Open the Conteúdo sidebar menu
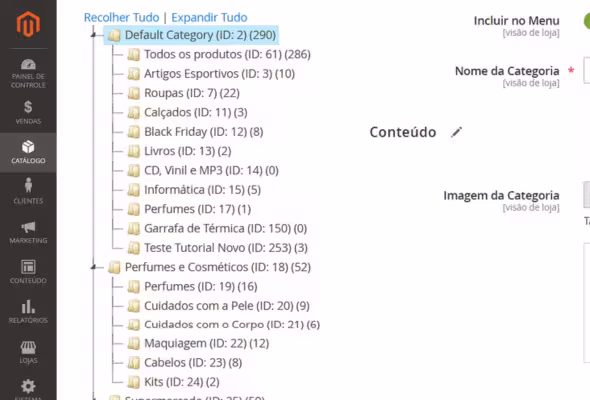This screenshot has height=400, width=590. pyautogui.click(x=28, y=272)
